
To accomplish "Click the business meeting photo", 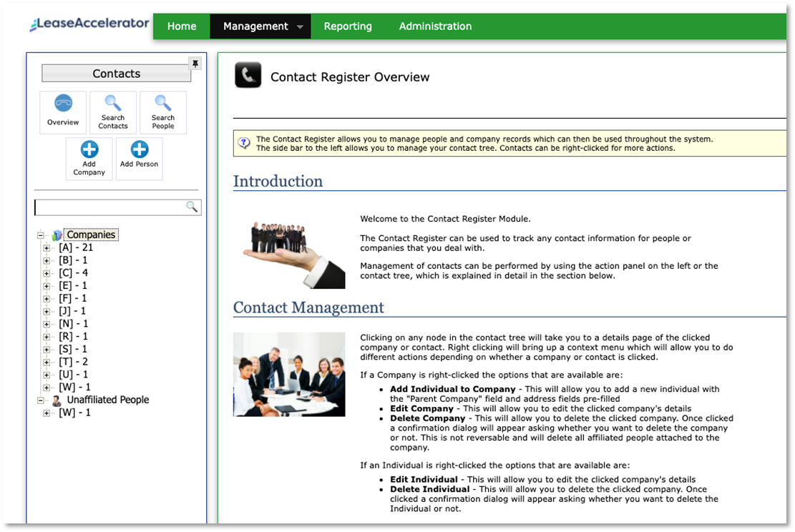I will point(289,375).
